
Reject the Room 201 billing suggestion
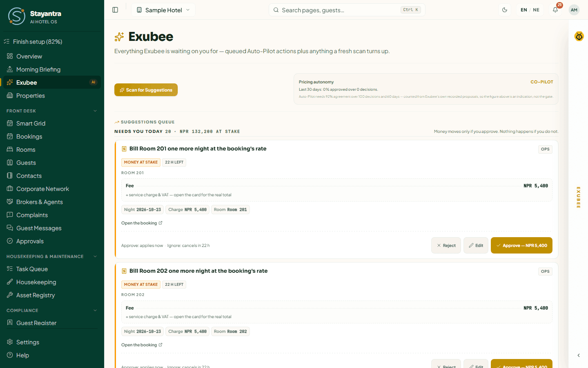pyautogui.click(x=446, y=245)
